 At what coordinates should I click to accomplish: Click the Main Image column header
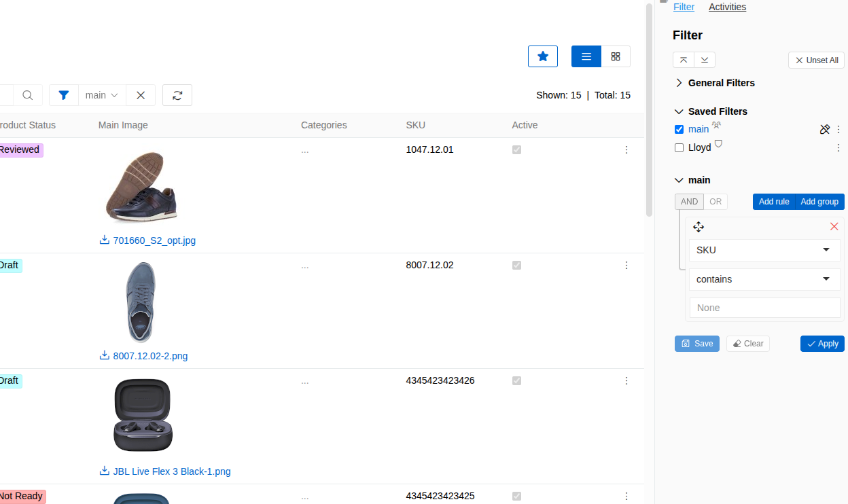[123, 125]
